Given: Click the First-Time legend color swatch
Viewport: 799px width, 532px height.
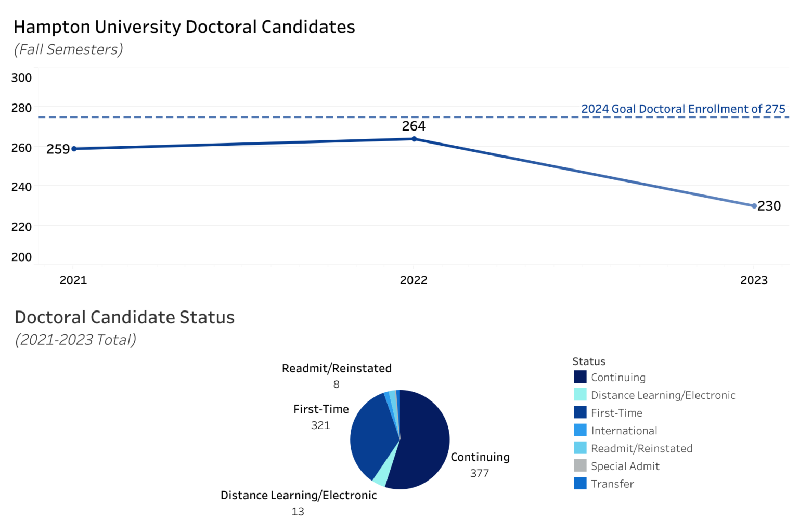Looking at the screenshot, I should pyautogui.click(x=580, y=412).
